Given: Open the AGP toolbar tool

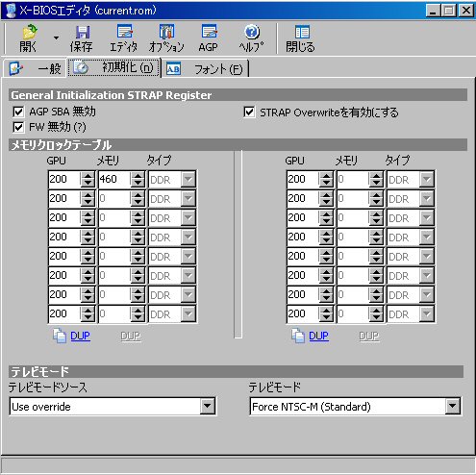Looking at the screenshot, I should click(x=209, y=38).
